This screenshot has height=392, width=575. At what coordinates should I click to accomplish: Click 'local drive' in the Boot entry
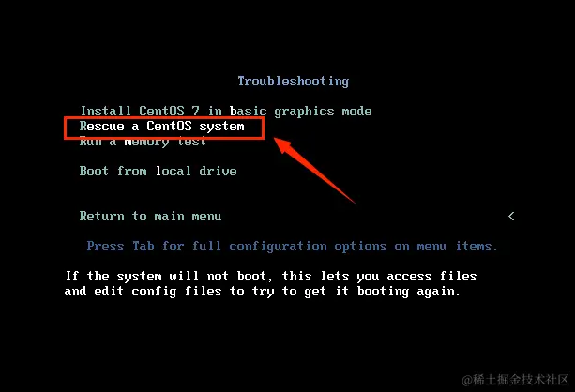click(196, 172)
